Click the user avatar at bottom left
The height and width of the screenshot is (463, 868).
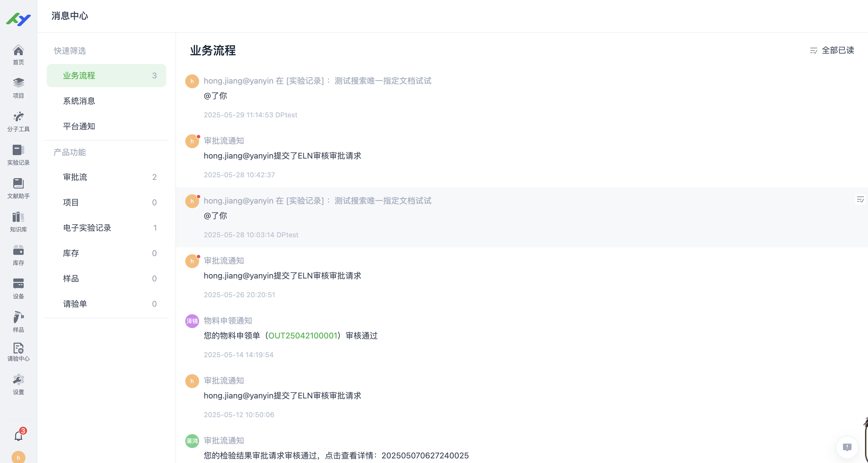[18, 457]
